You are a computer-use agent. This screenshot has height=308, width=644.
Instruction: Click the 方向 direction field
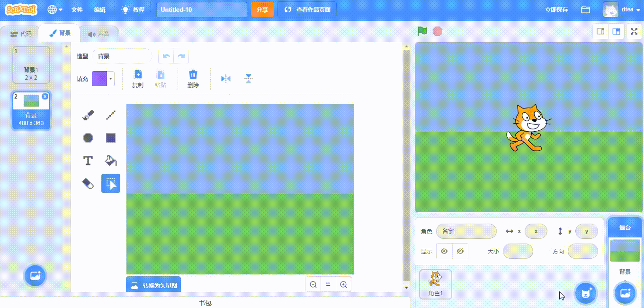583,251
